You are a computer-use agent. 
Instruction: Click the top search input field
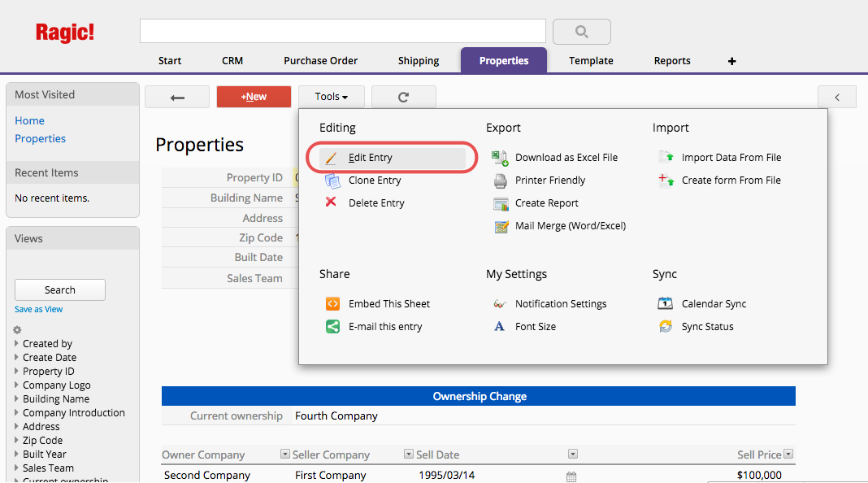342,31
